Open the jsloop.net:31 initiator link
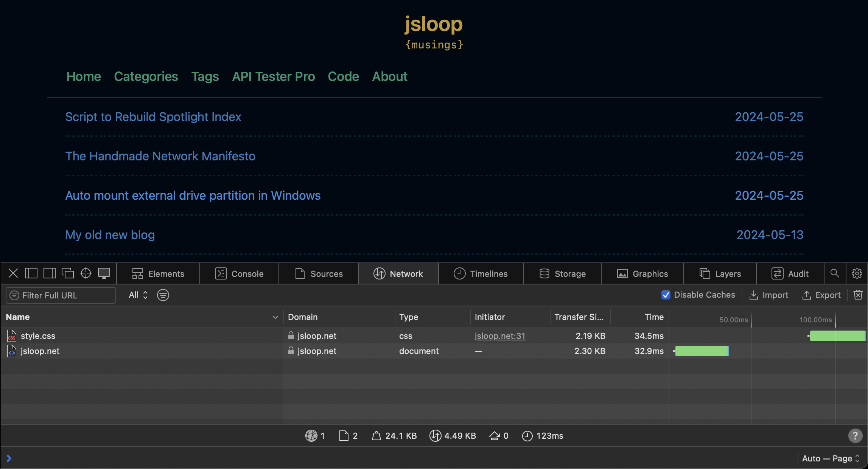 click(500, 336)
